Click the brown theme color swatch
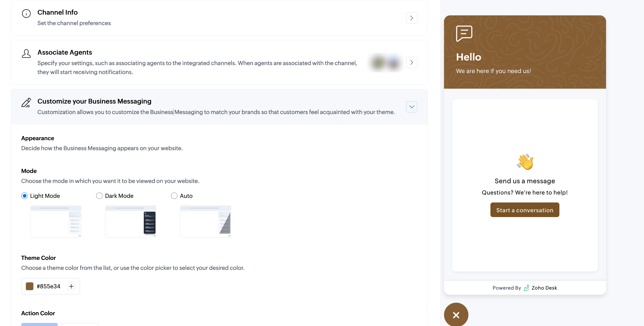644x326 pixels. coord(30,286)
